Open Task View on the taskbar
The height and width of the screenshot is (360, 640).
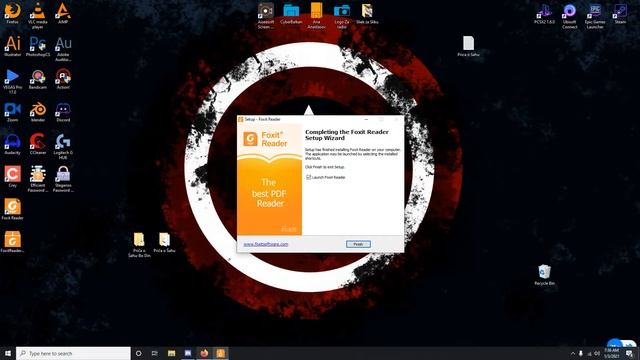pyautogui.click(x=155, y=353)
